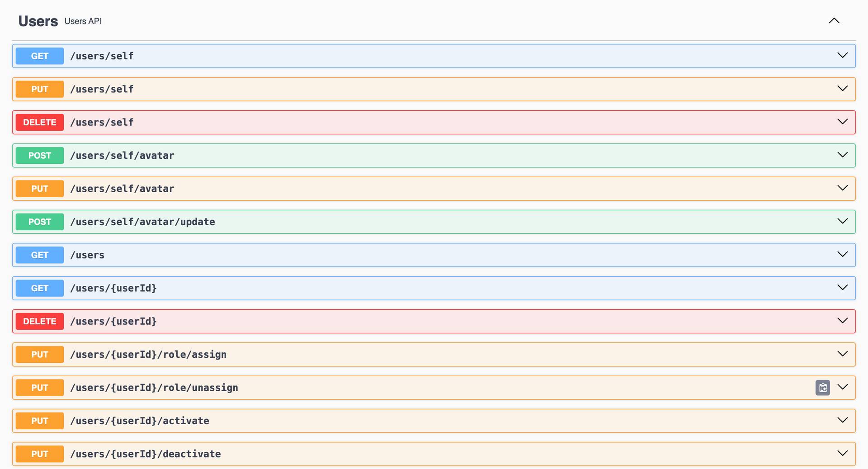Click path text /users in GET row
The image size is (868, 469).
coord(87,255)
